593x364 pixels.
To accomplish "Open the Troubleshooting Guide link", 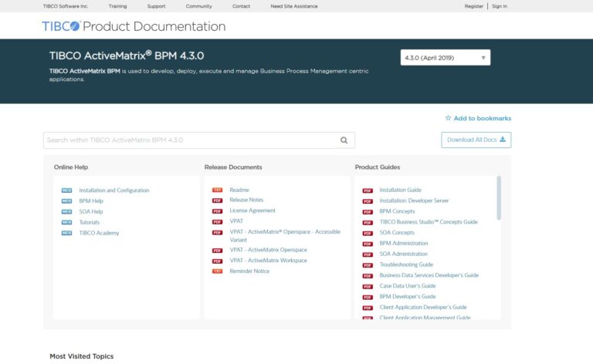I will (x=406, y=265).
